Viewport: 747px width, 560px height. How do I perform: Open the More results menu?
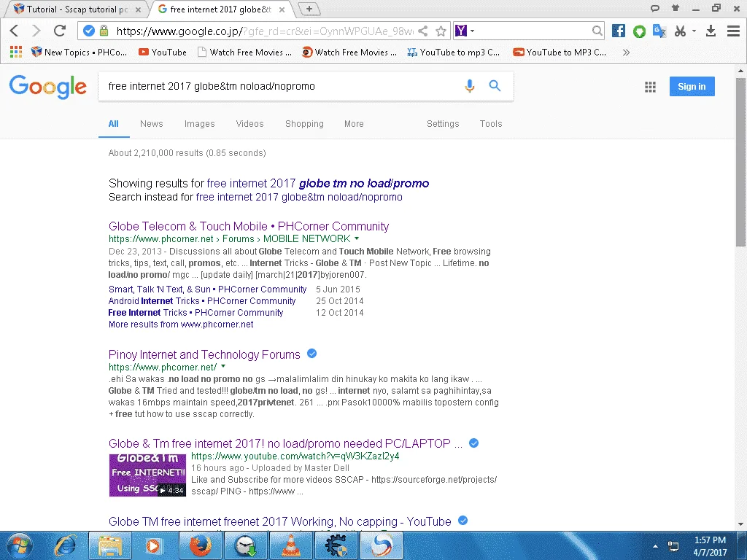[x=354, y=124]
